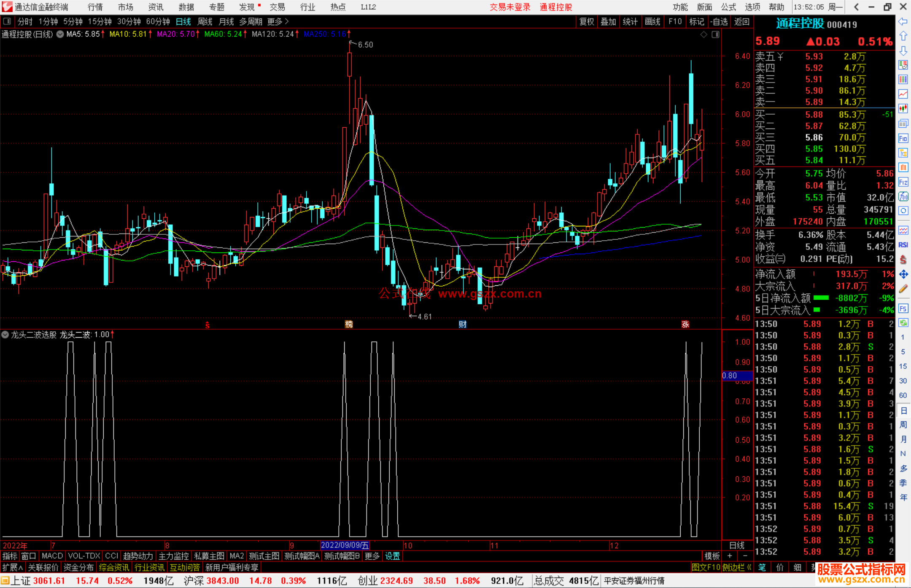Click the blue four-way move arrows icon
This screenshot has width=911, height=588.
coord(903,274)
